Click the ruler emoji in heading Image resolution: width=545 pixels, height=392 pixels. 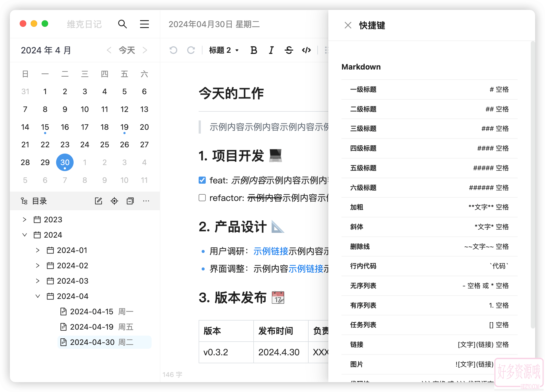point(278,227)
